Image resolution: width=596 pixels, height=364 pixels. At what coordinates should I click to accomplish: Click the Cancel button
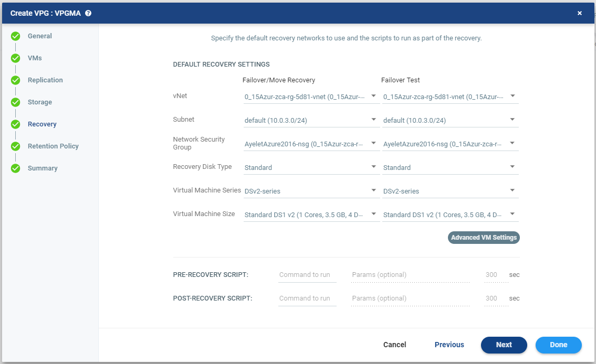coord(394,345)
